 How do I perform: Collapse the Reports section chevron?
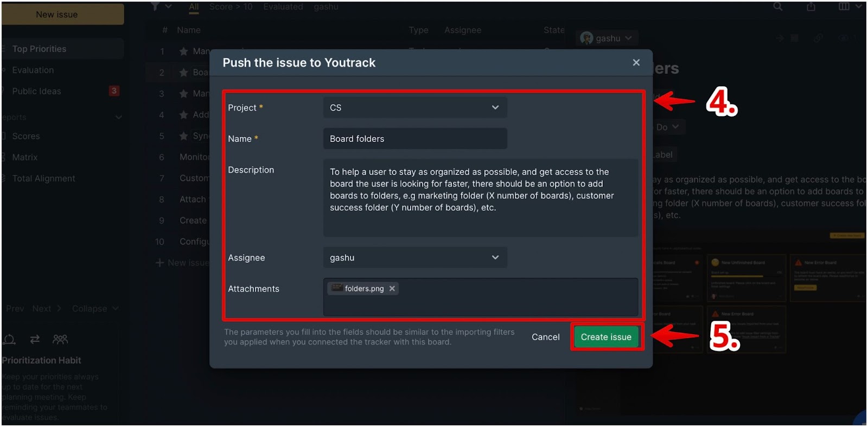[x=119, y=117]
